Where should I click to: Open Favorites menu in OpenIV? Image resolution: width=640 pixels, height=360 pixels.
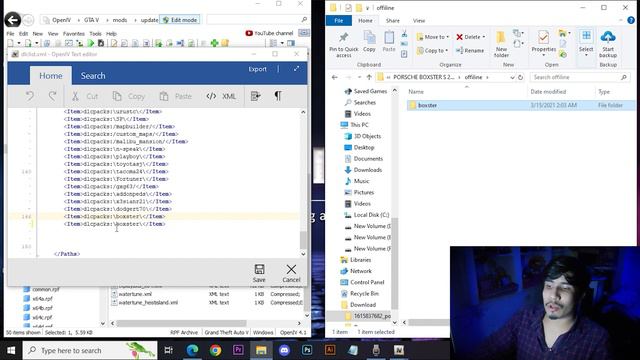pos(73,33)
